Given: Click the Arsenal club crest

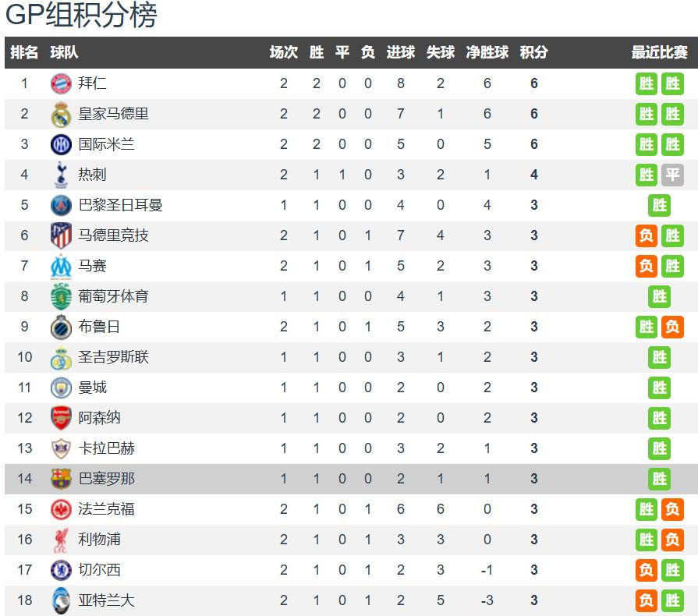Looking at the screenshot, I should pos(61,418).
